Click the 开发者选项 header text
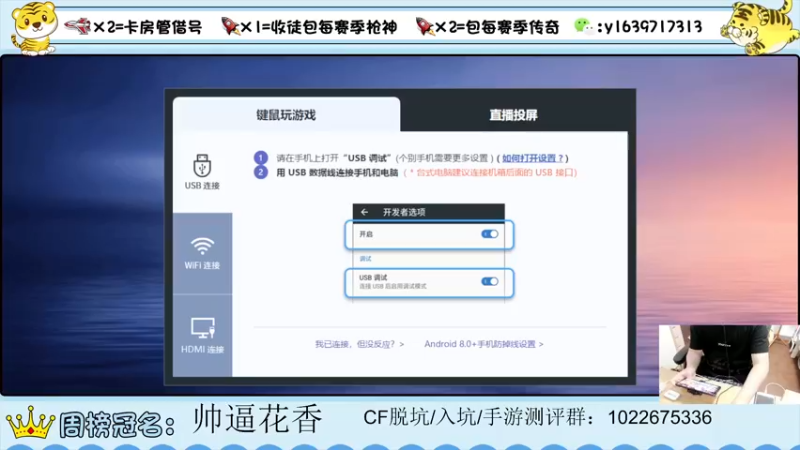Screen dimensions: 800x450 [404, 212]
